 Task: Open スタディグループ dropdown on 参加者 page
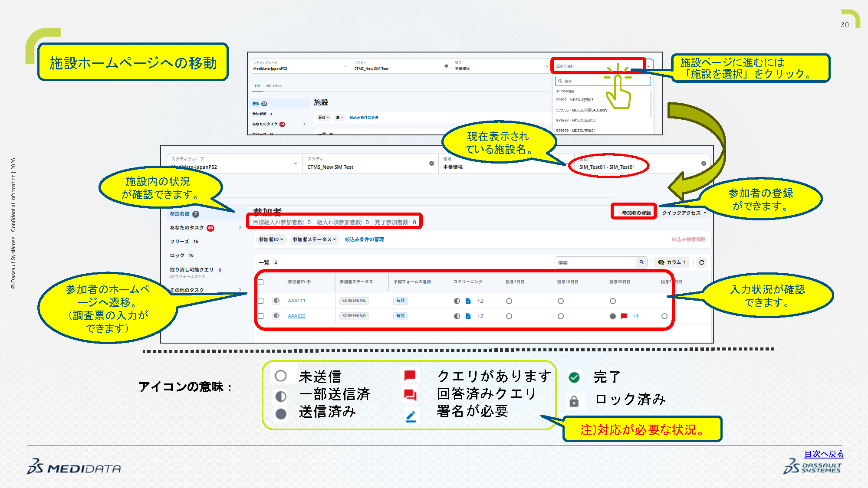click(234, 164)
